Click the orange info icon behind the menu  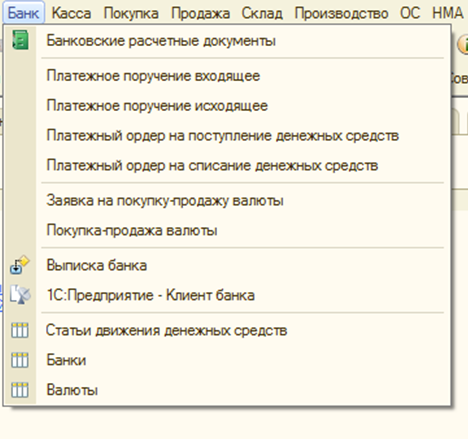click(x=463, y=45)
